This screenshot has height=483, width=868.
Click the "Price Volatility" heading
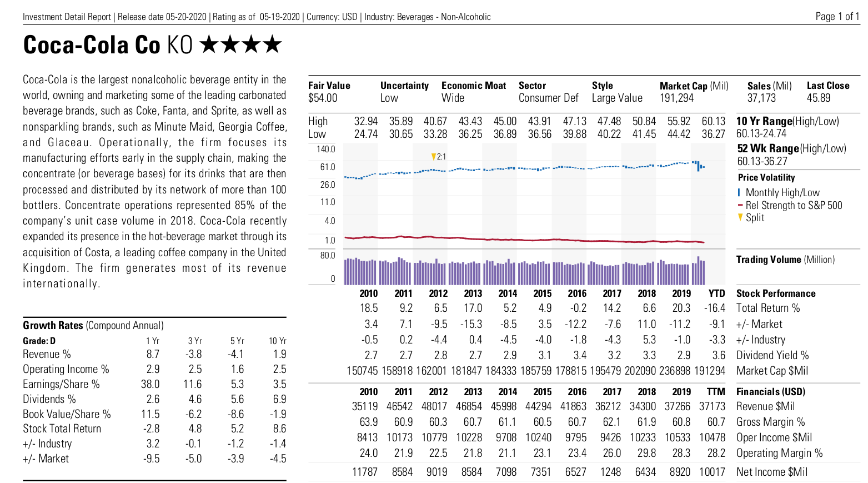(766, 177)
